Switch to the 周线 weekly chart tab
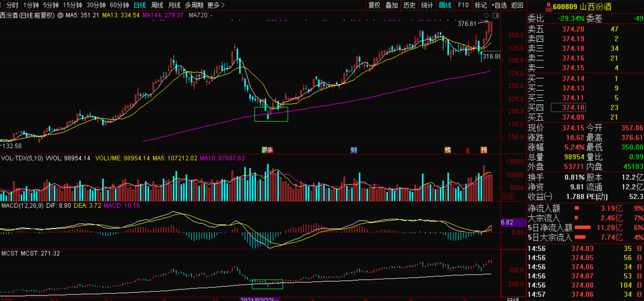Viewport: 644px width, 301px height. click(157, 5)
